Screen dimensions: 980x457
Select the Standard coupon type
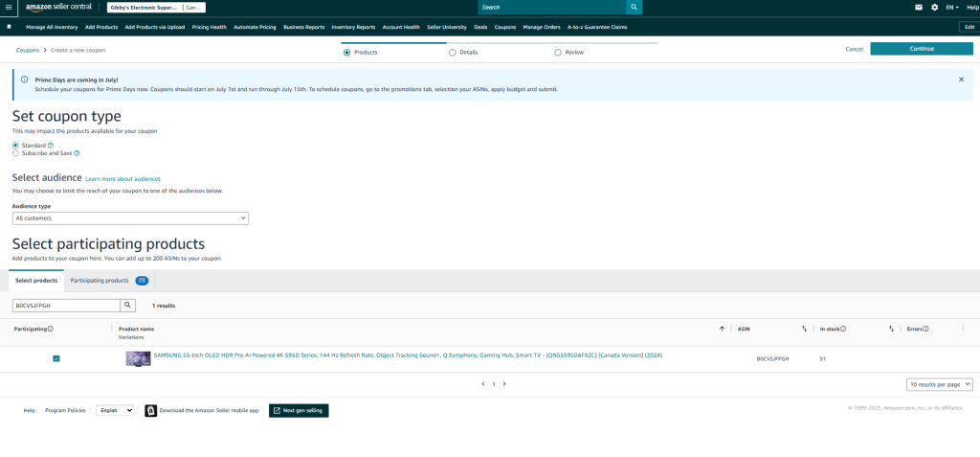coord(15,146)
